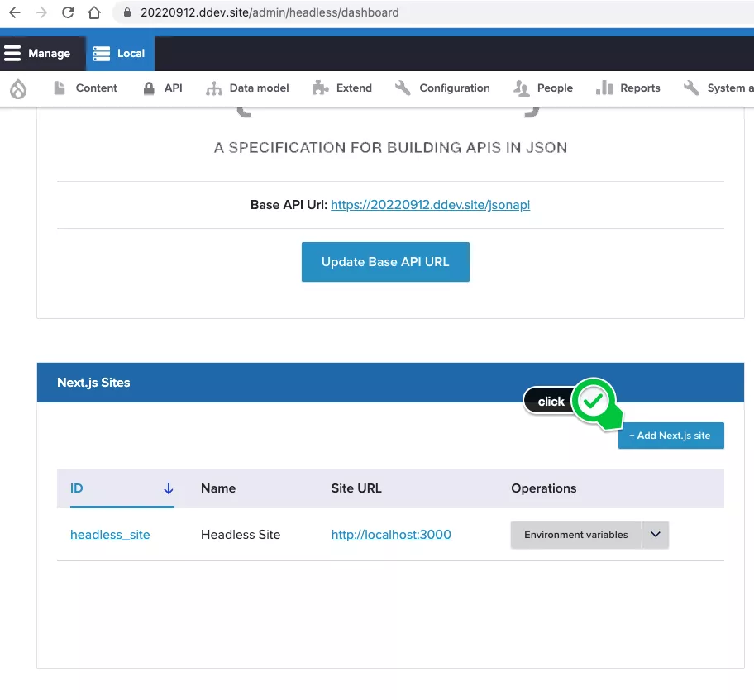Open the People menu
Image resolution: width=754 pixels, height=700 pixels.
coord(543,88)
